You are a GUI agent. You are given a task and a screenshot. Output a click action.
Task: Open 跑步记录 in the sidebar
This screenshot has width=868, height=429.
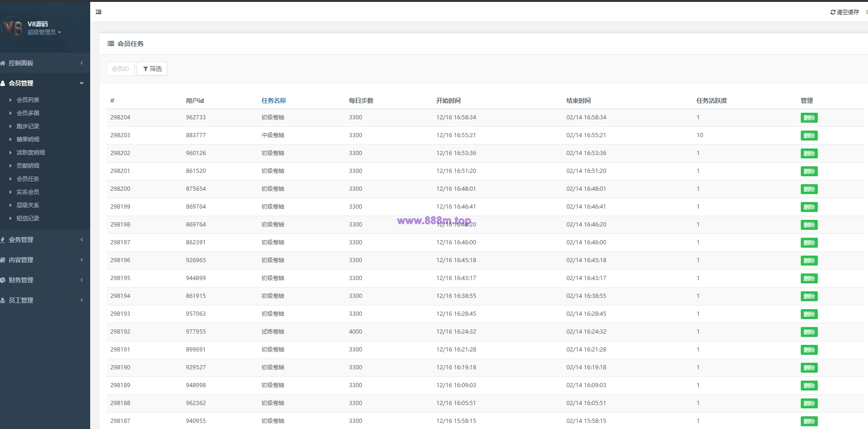pos(28,126)
